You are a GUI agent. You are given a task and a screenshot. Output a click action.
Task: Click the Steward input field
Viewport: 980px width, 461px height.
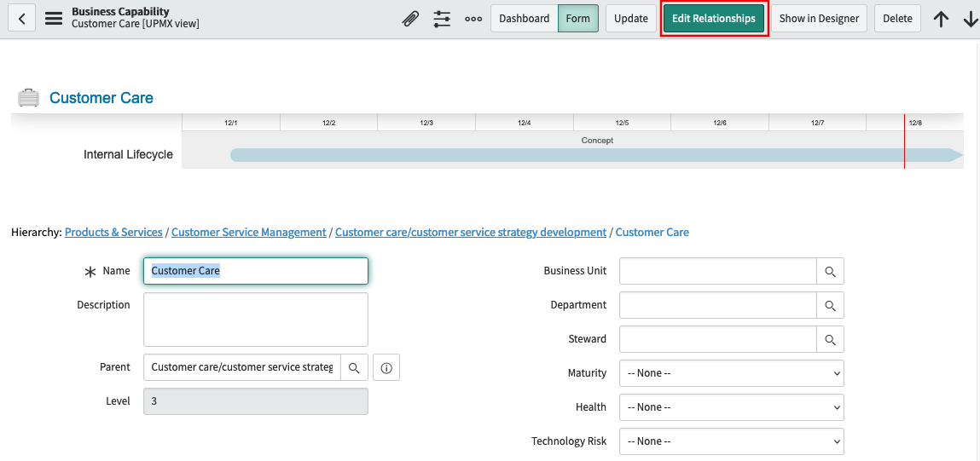[x=718, y=339]
